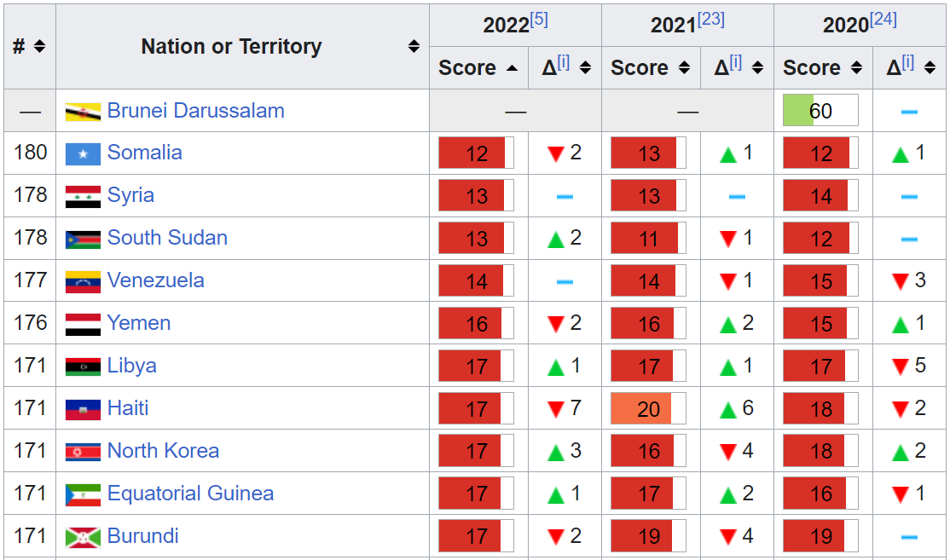
Task: Open the South Sudan link
Action: tap(167, 238)
